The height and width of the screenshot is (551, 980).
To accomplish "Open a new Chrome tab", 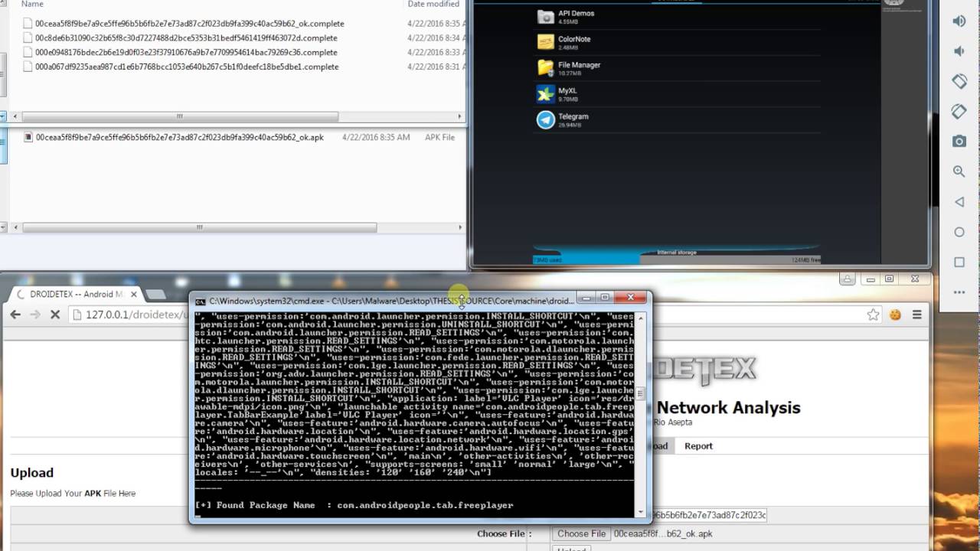I will [155, 294].
